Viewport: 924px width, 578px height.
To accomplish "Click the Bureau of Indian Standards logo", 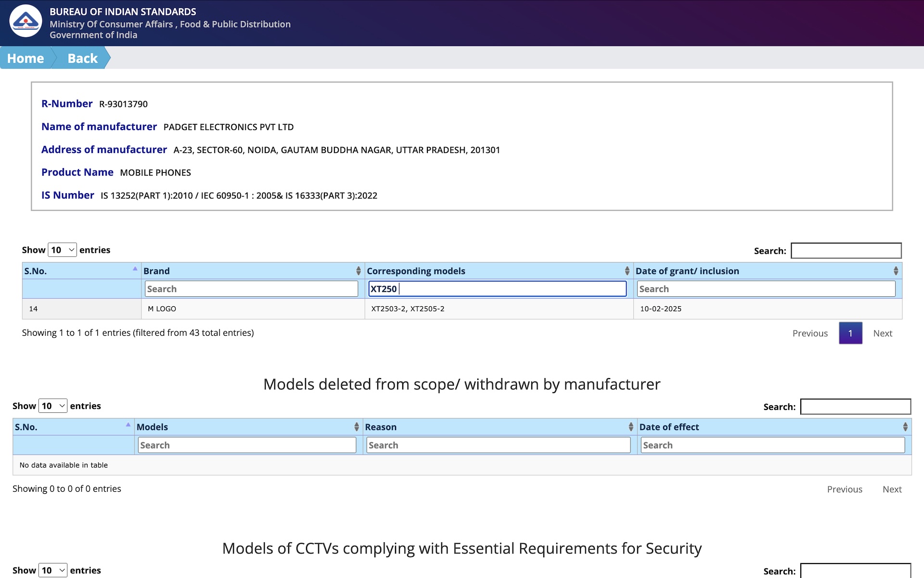I will coord(26,21).
